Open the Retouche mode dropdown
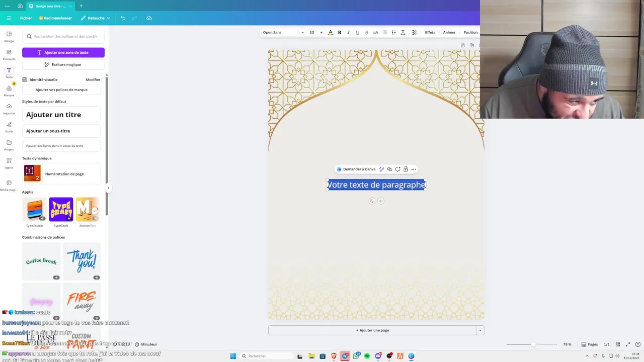The width and height of the screenshot is (644, 362). (96, 18)
